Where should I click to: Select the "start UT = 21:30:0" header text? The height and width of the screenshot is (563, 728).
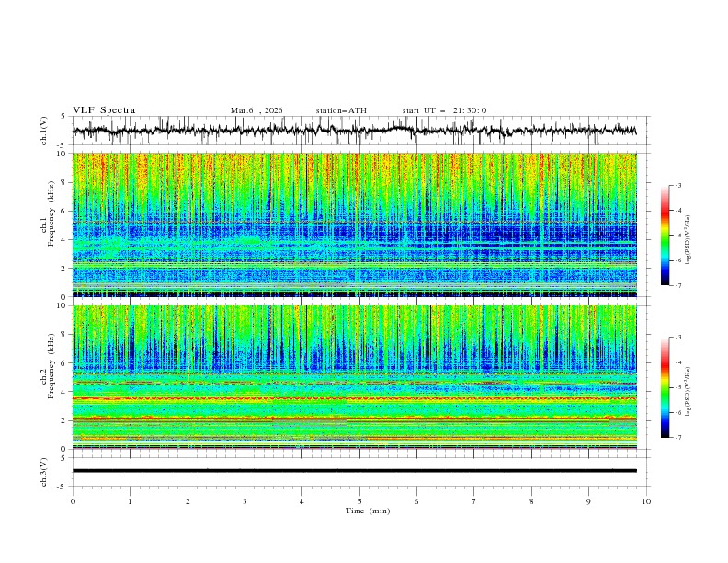(444, 110)
